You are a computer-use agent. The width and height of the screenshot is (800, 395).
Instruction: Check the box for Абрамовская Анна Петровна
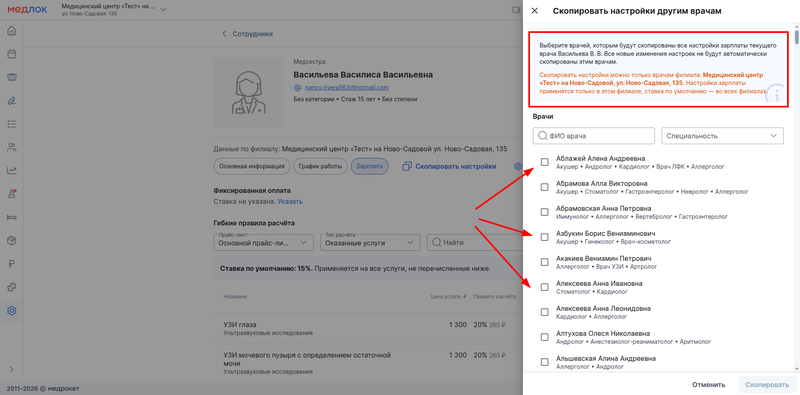545,212
